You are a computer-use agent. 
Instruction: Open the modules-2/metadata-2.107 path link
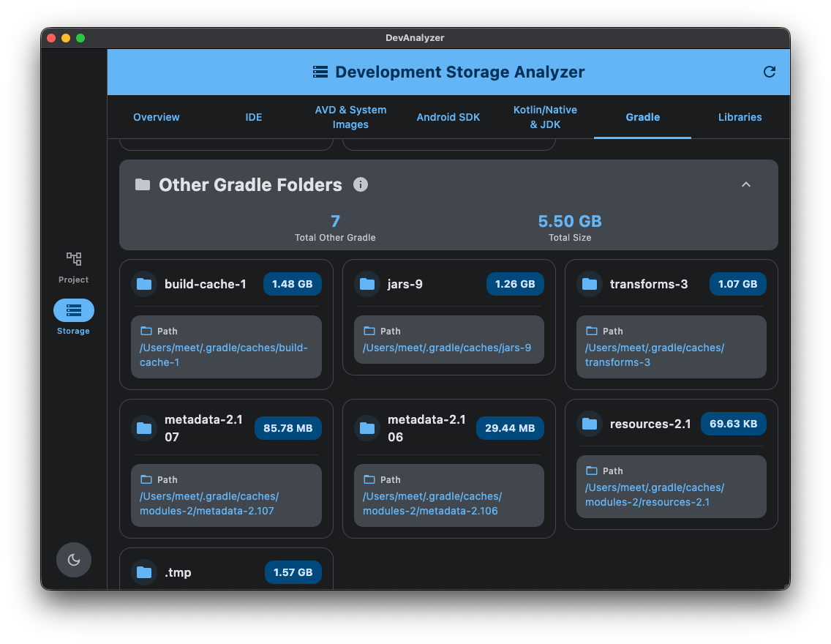[209, 503]
